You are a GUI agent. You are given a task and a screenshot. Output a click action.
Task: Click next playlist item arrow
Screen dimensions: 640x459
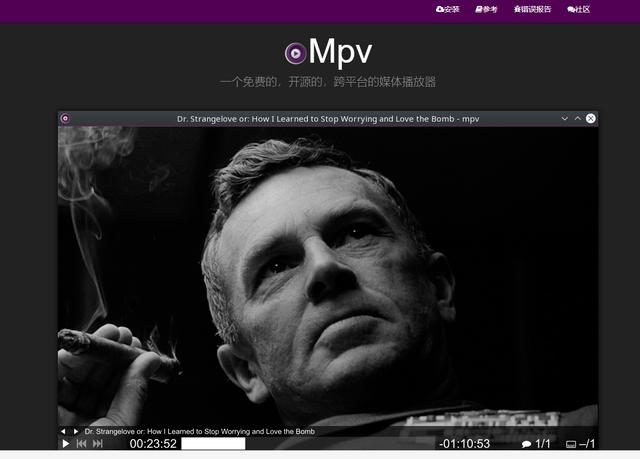coord(76,431)
